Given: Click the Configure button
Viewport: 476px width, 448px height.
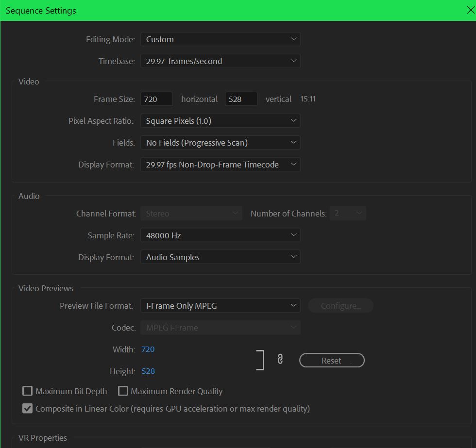Looking at the screenshot, I should [x=340, y=306].
